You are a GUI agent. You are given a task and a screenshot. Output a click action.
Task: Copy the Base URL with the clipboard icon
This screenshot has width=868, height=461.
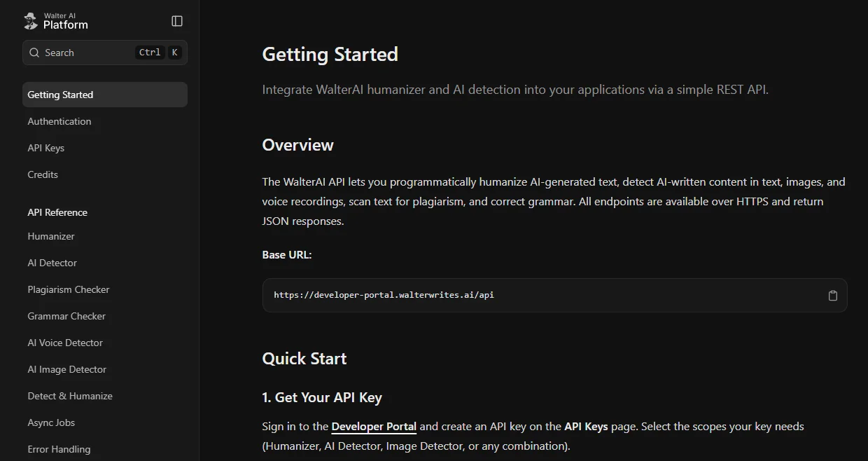[x=832, y=296]
